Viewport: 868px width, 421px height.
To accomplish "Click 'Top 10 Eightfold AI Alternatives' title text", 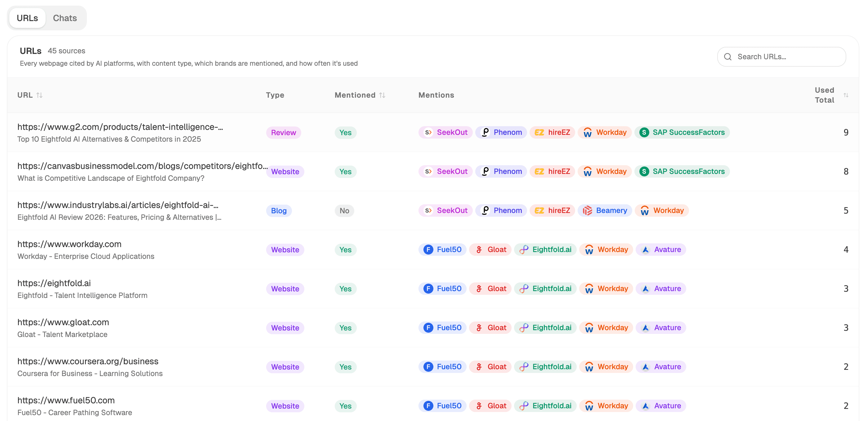I will coord(109,139).
